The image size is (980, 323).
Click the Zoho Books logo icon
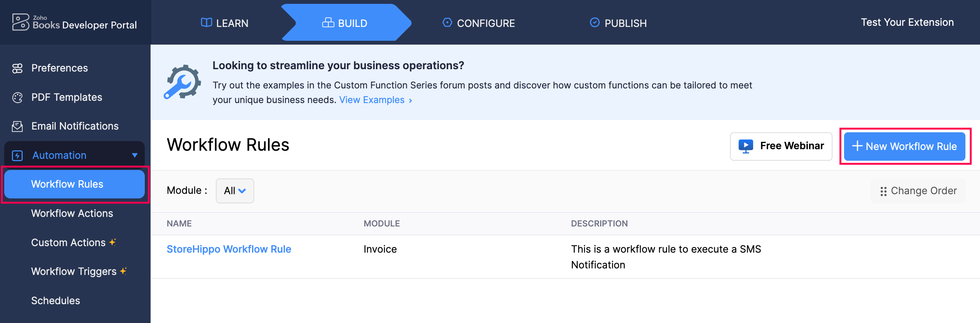click(20, 22)
